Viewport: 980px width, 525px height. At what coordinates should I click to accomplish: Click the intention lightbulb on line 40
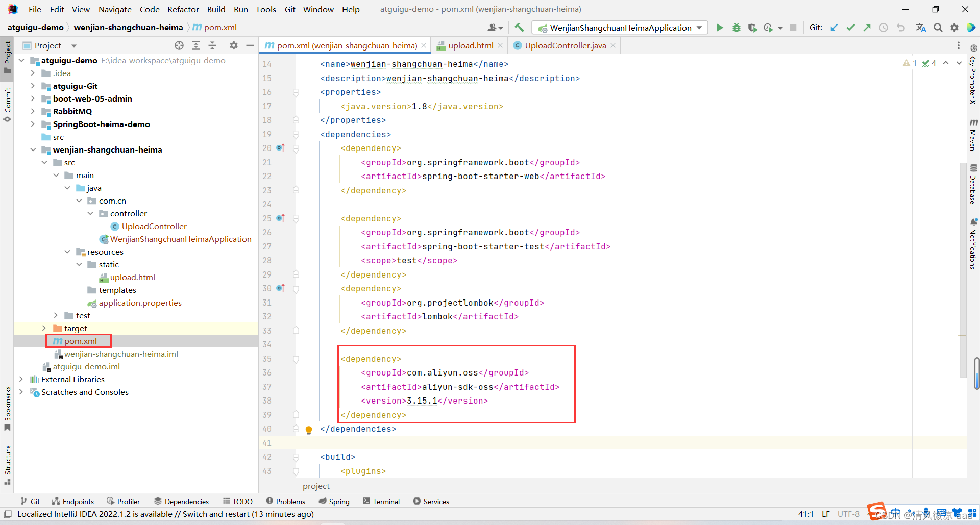click(309, 430)
